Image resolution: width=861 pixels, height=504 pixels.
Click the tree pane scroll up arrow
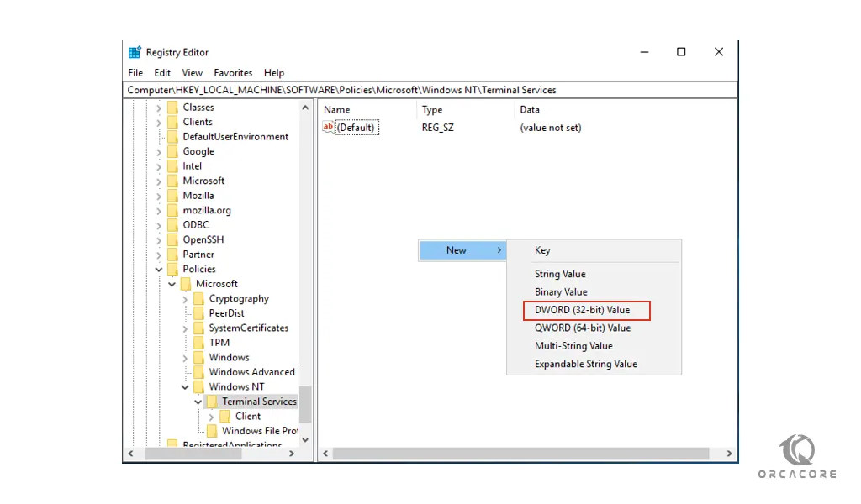click(305, 108)
